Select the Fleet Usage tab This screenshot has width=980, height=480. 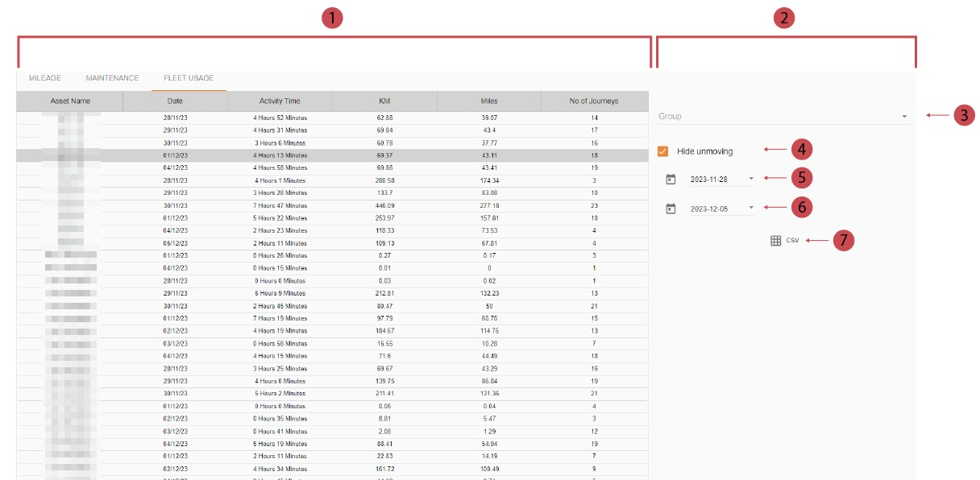[189, 78]
